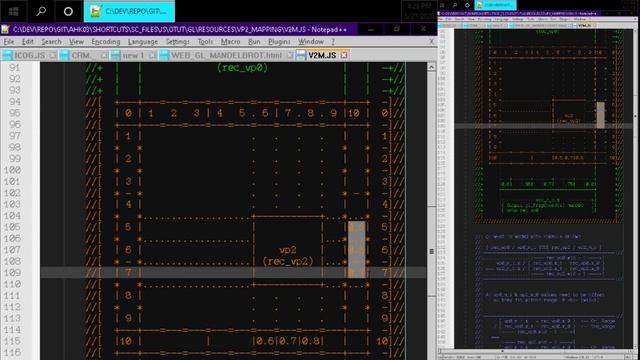Open the Language menu
Image resolution: width=640 pixels, height=360 pixels.
point(142,42)
